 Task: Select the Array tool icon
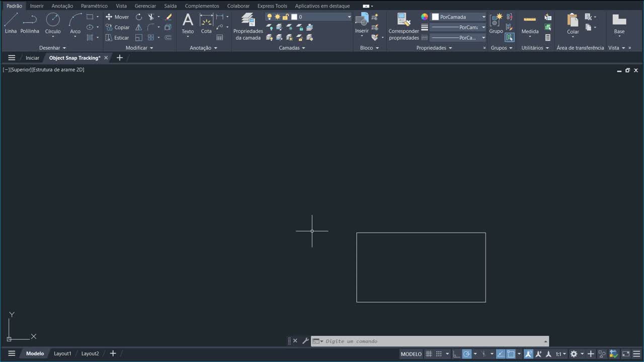click(x=150, y=38)
